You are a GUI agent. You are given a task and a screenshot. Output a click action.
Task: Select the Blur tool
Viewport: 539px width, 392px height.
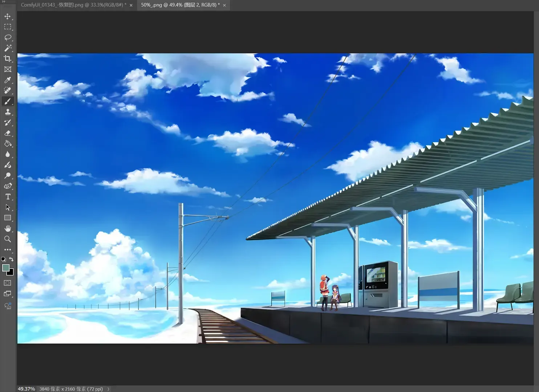8,154
